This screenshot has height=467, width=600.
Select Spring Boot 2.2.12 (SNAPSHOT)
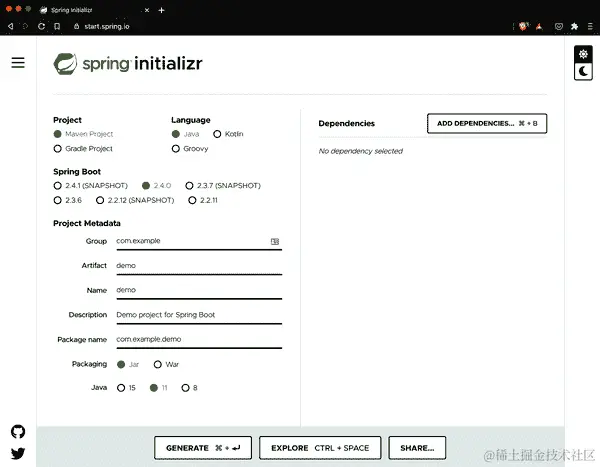pyautogui.click(x=135, y=200)
